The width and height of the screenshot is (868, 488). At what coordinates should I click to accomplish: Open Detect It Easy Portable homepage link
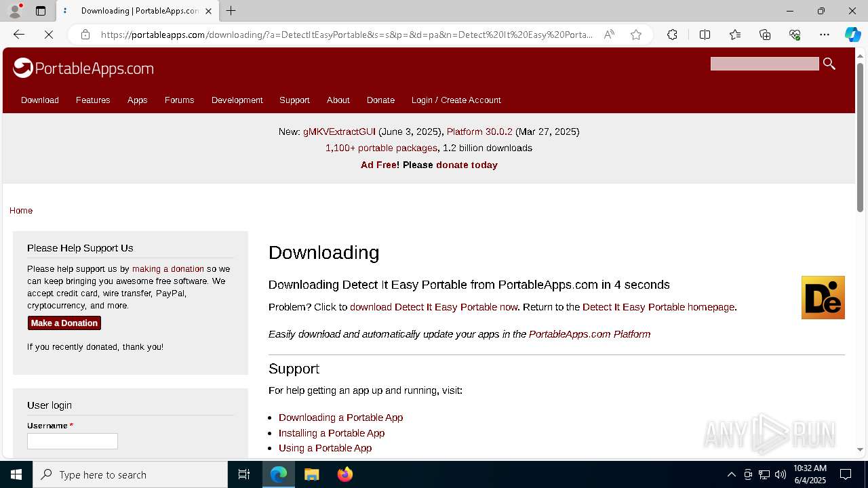658,307
